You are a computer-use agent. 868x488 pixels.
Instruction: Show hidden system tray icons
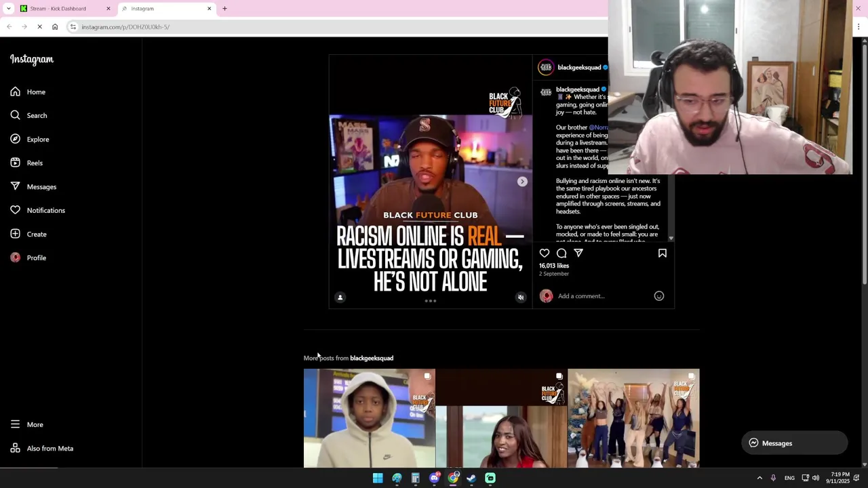click(x=759, y=479)
